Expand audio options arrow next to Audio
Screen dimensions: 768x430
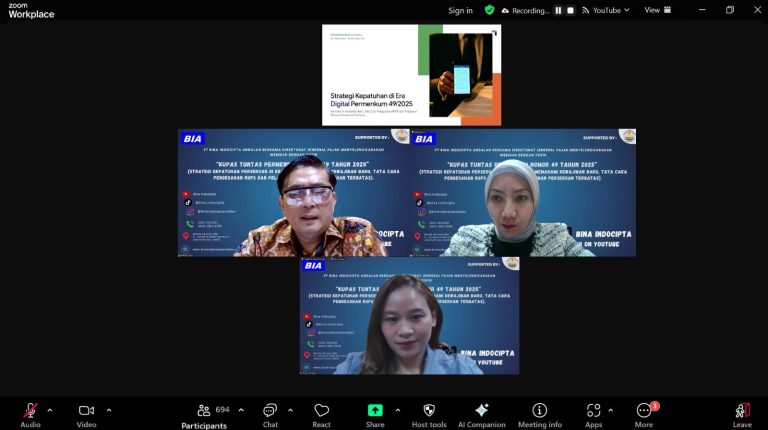(50, 410)
